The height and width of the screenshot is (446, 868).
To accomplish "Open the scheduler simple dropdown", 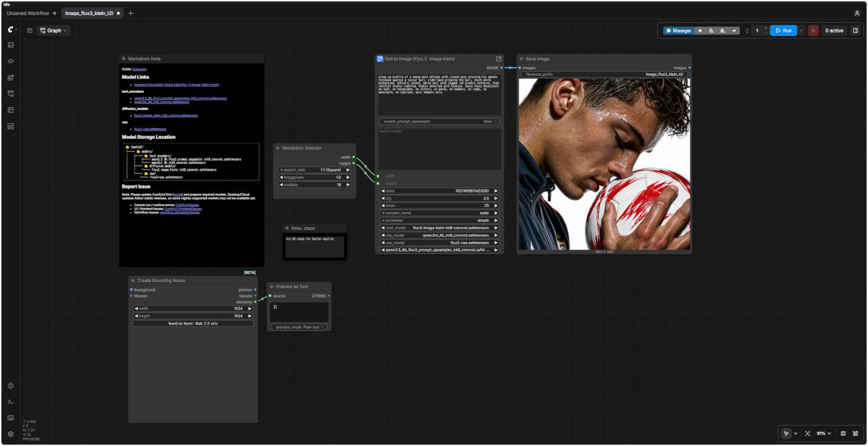I will (439, 220).
